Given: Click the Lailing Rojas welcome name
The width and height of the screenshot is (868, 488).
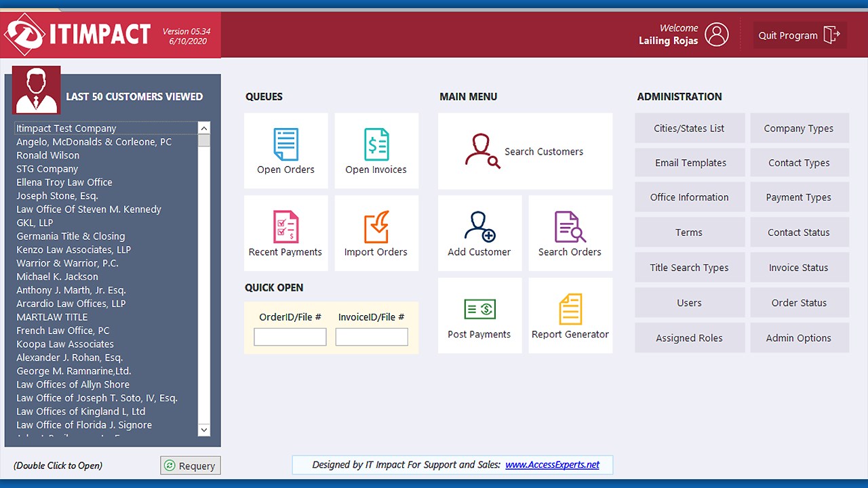Looking at the screenshot, I should coord(668,41).
